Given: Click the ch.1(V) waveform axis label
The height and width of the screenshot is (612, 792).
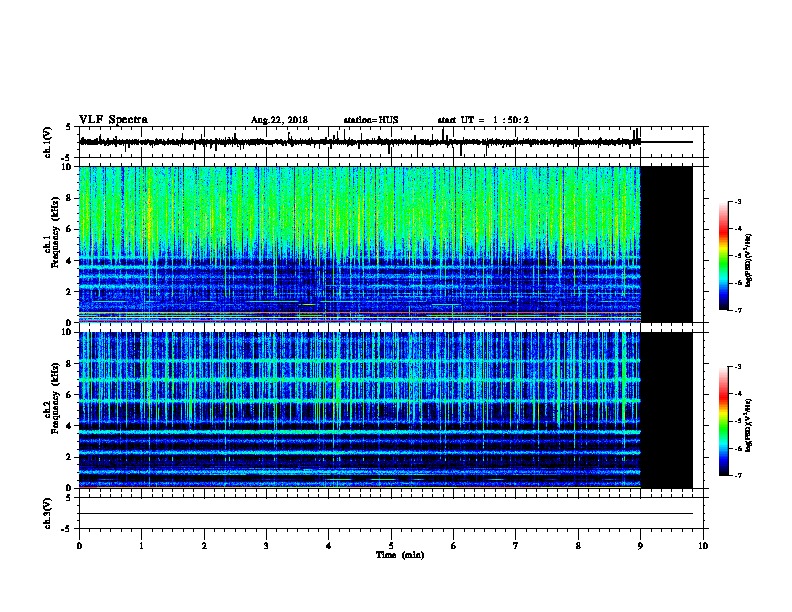Looking at the screenshot, I should 48,142.
